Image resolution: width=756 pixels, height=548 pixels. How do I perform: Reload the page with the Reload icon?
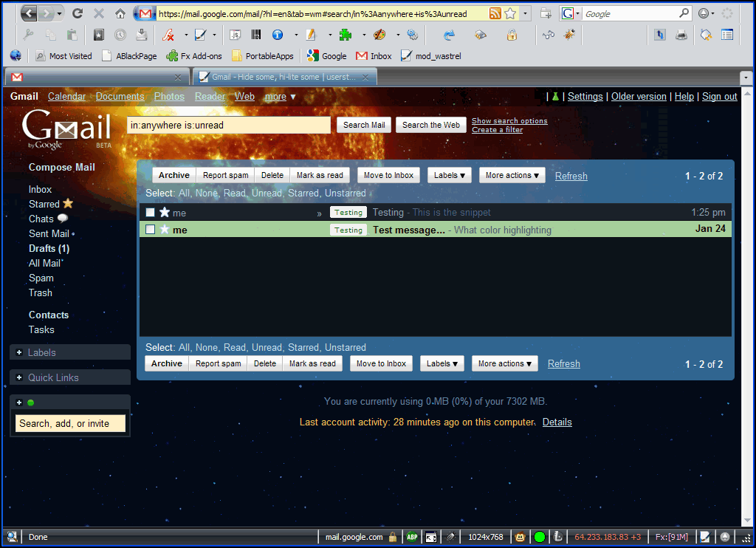[77, 13]
